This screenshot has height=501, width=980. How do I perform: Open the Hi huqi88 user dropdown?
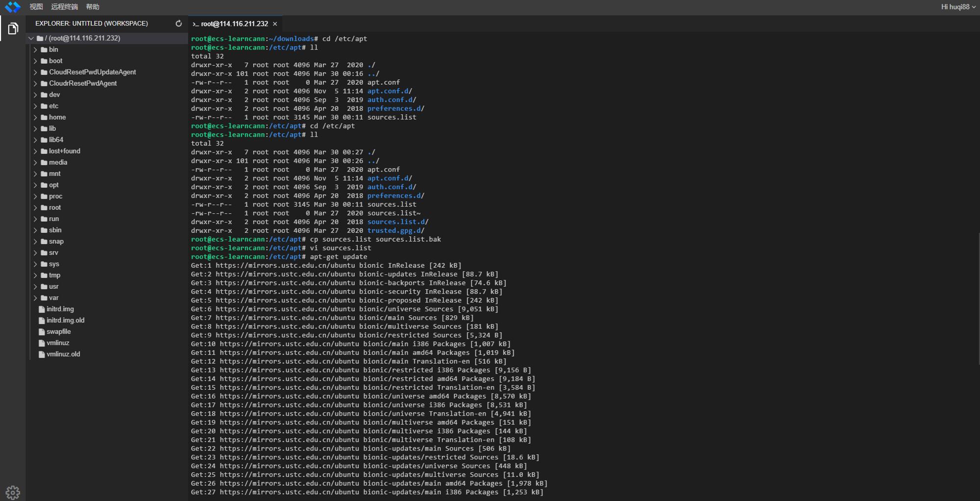click(958, 7)
